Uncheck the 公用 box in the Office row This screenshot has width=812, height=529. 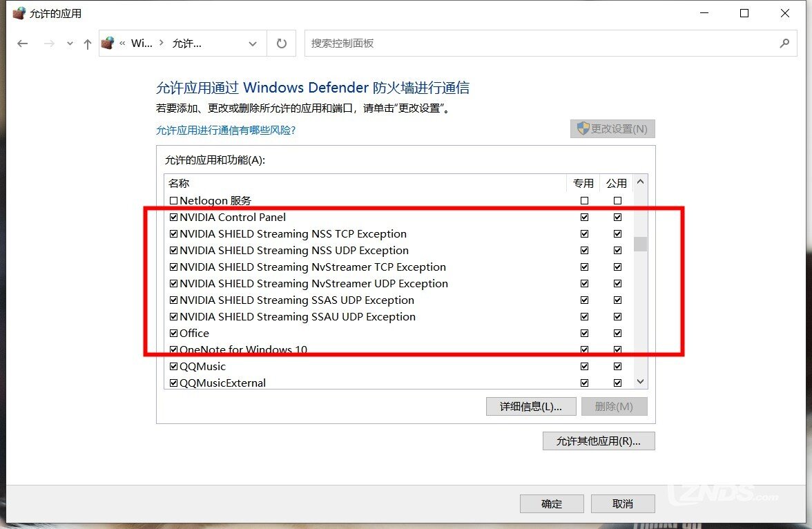tap(618, 333)
